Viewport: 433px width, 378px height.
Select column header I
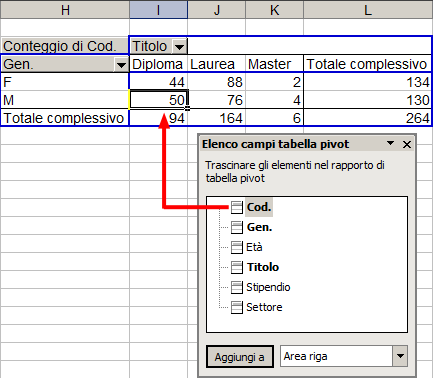pos(158,10)
